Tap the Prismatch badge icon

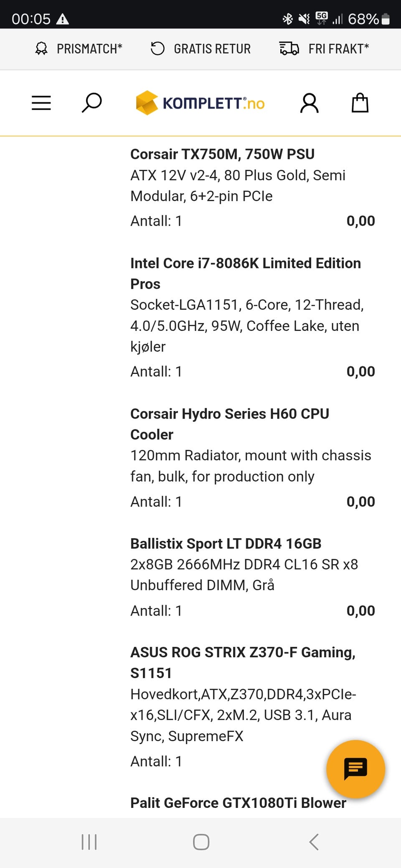coord(41,49)
